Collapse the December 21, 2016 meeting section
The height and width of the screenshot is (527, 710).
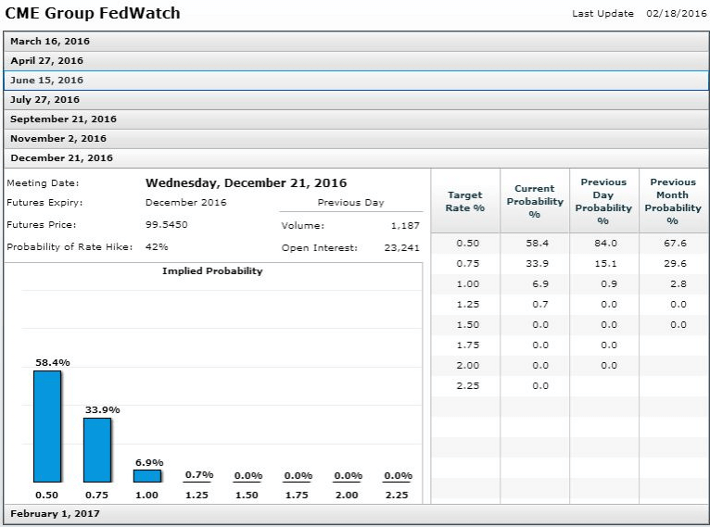click(x=356, y=158)
